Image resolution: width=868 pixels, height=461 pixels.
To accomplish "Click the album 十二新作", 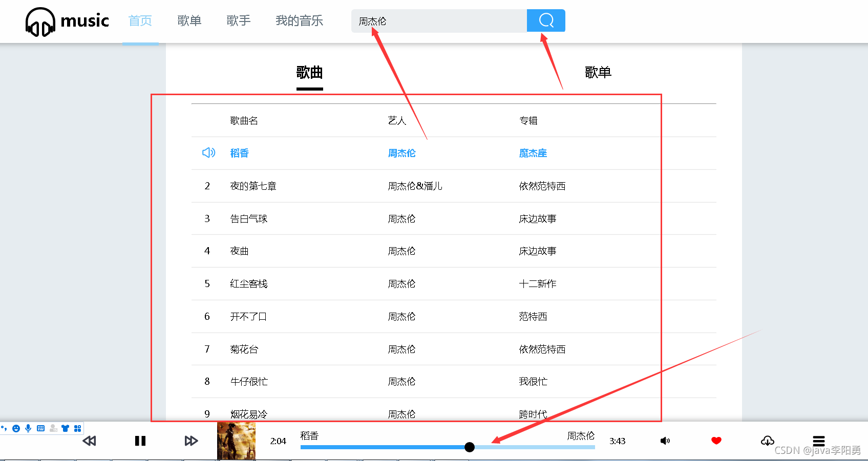I will tap(537, 283).
